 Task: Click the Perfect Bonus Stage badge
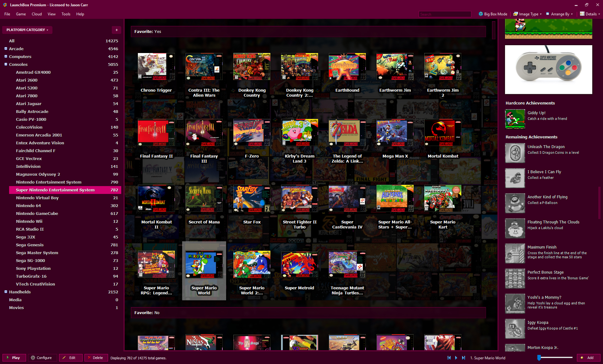515,279
